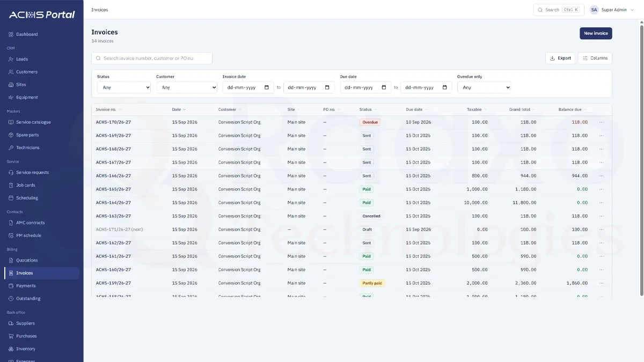This screenshot has height=362, width=644.
Task: Click the PM schedule sidebar icon
Action: 11,235
